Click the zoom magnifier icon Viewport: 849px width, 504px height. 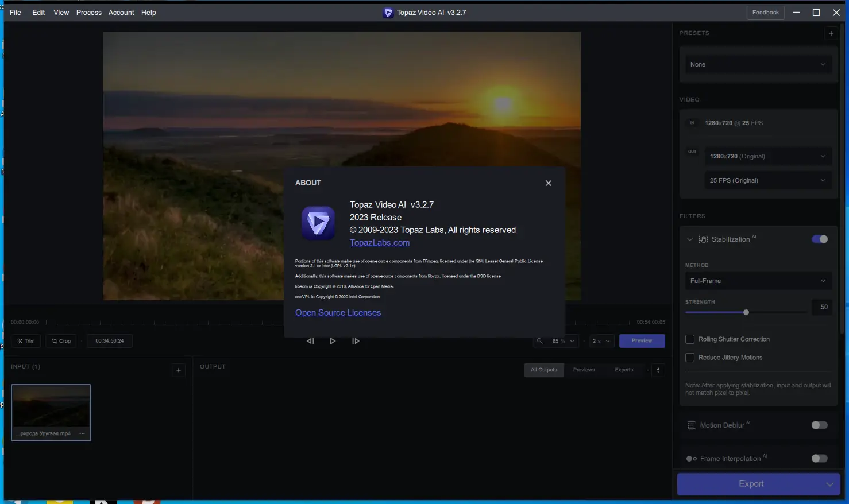(x=539, y=341)
